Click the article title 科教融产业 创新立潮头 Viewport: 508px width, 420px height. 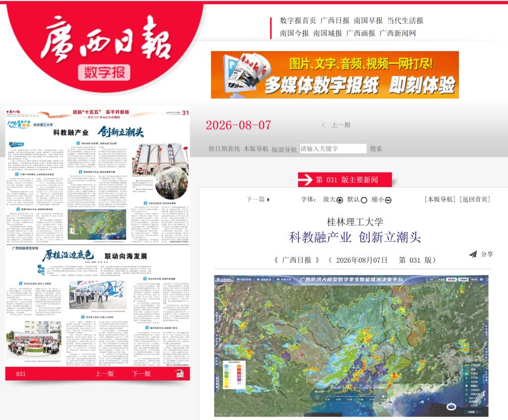click(355, 238)
